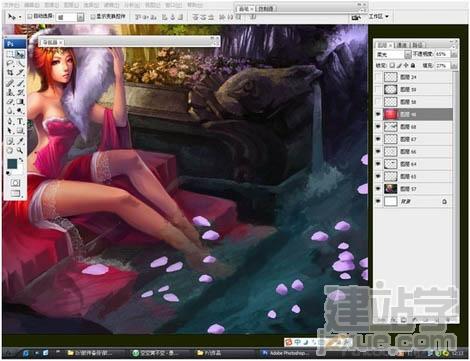
Task: Open the File menu in menu bar
Action: (11, 5)
